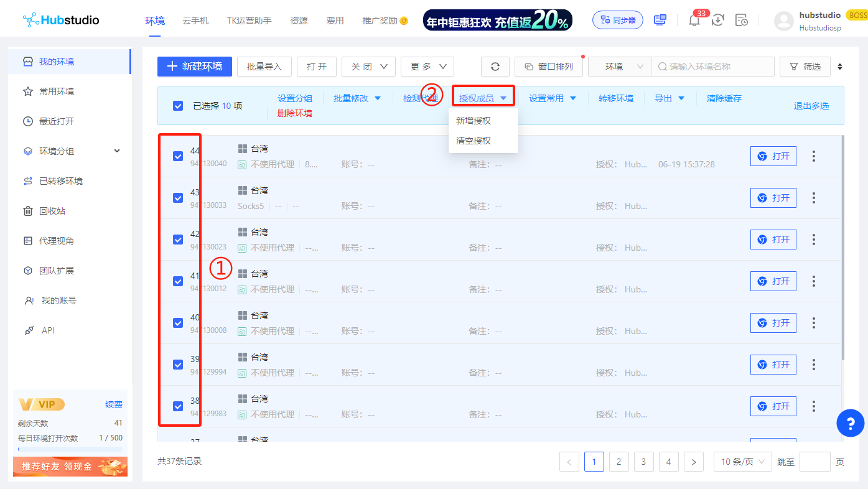
Task: Open three-dot menu for environment 40
Action: tap(814, 323)
